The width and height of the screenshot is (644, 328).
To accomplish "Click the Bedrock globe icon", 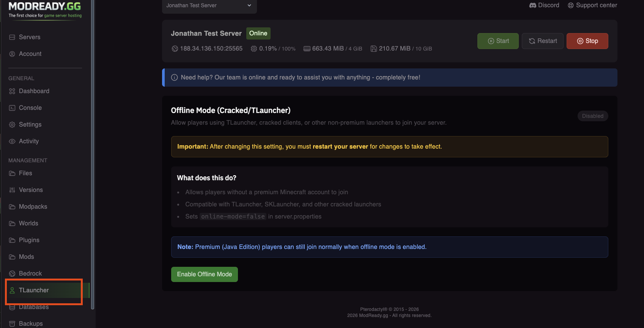I will [x=12, y=273].
